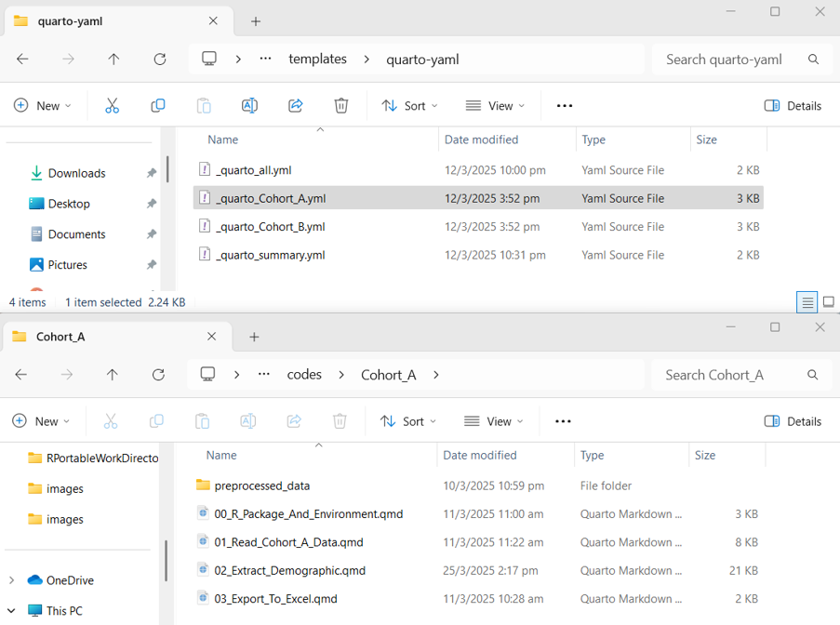Image resolution: width=840 pixels, height=625 pixels.
Task: Toggle the Details pane open
Action: coord(793,105)
